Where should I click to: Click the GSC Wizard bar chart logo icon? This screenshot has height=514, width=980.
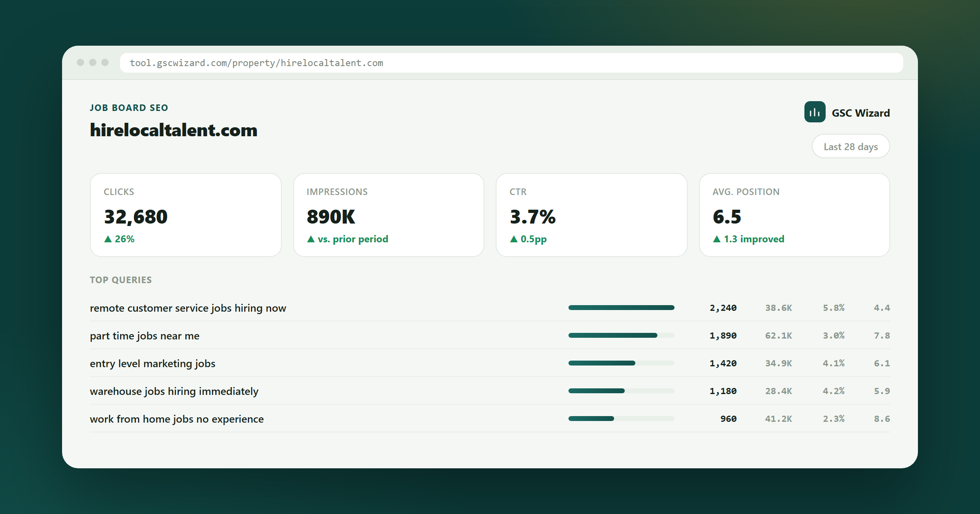pos(815,112)
